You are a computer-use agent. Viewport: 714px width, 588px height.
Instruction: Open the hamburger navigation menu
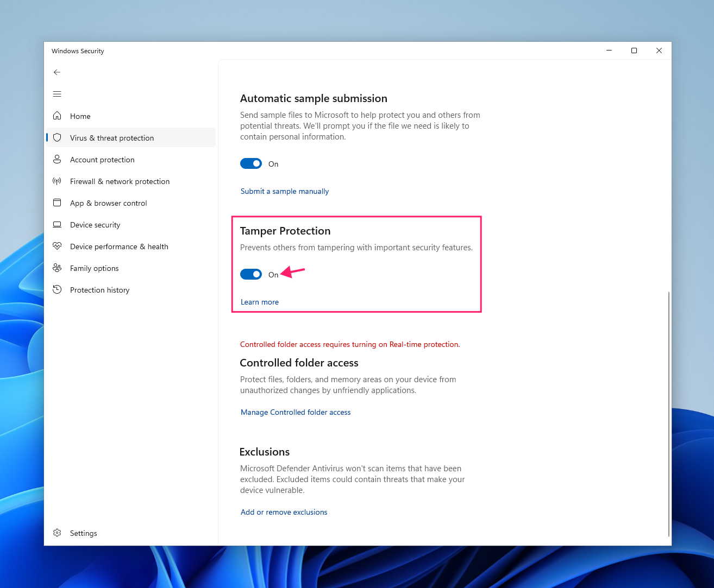[x=57, y=94]
